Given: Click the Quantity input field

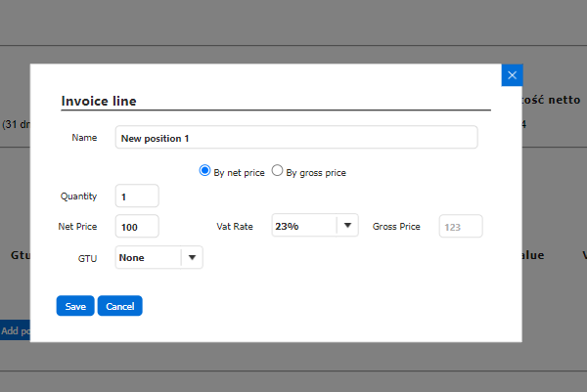Looking at the screenshot, I should point(137,196).
